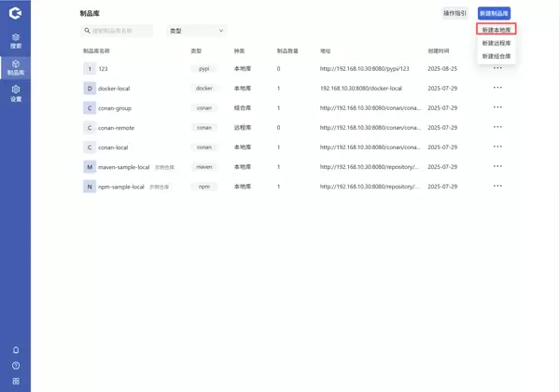Viewport: 560px width, 392px height.
Task: Open the more actions menu for docker-local
Action: coord(497,88)
